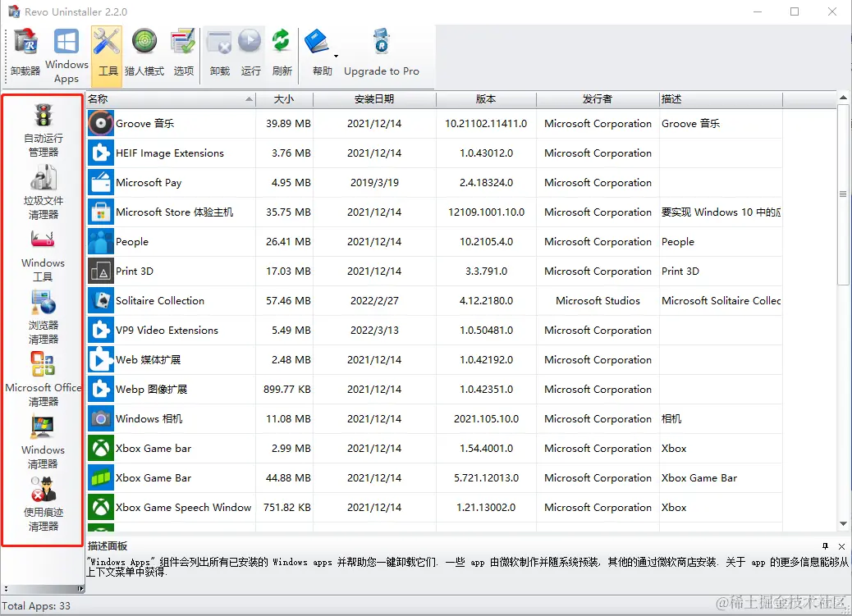Open 选项 options
The width and height of the screenshot is (852, 616).
183,53
